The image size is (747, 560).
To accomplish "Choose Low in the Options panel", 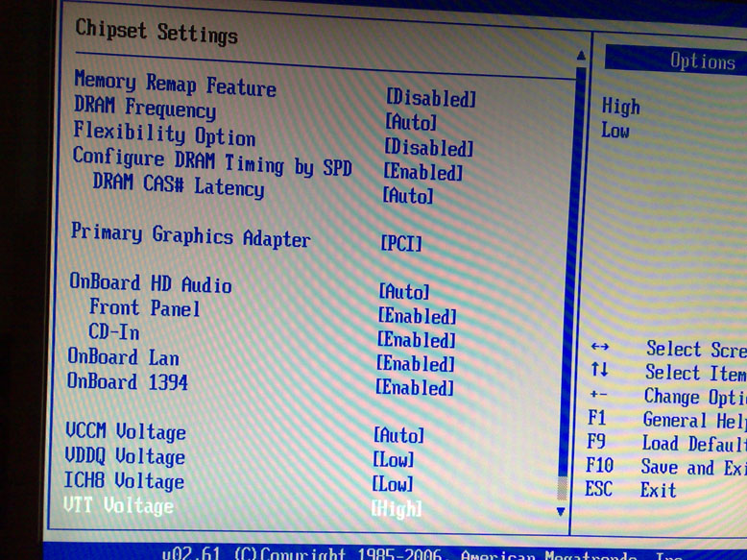I will click(615, 130).
